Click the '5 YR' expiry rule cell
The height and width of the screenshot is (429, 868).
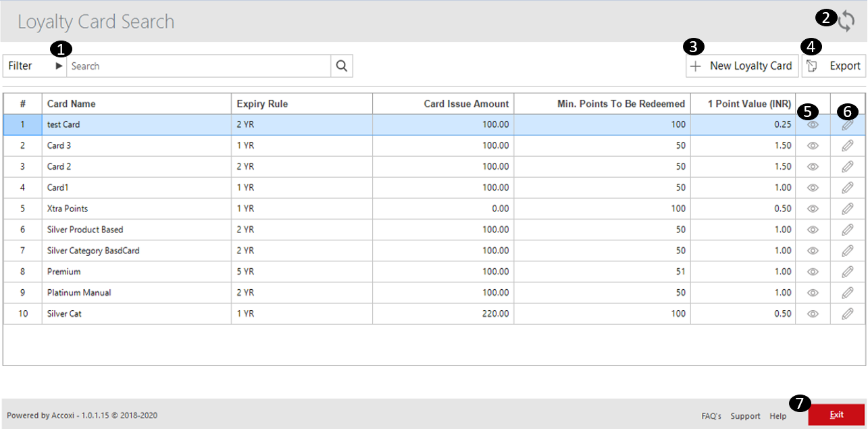[x=301, y=272]
